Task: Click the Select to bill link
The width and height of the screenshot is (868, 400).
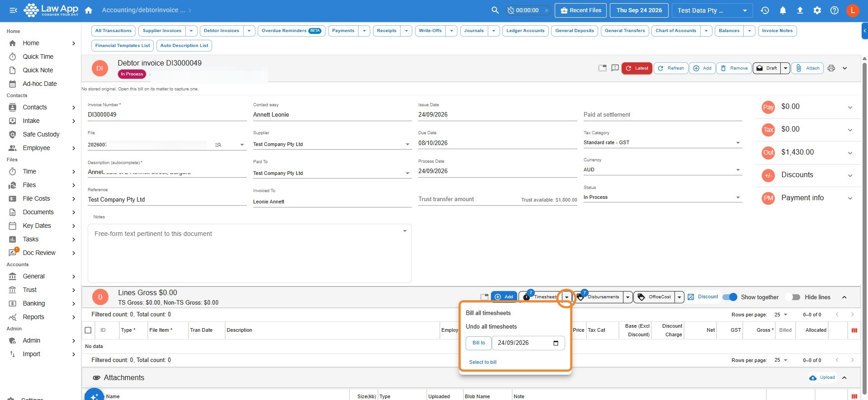Action: tap(483, 362)
